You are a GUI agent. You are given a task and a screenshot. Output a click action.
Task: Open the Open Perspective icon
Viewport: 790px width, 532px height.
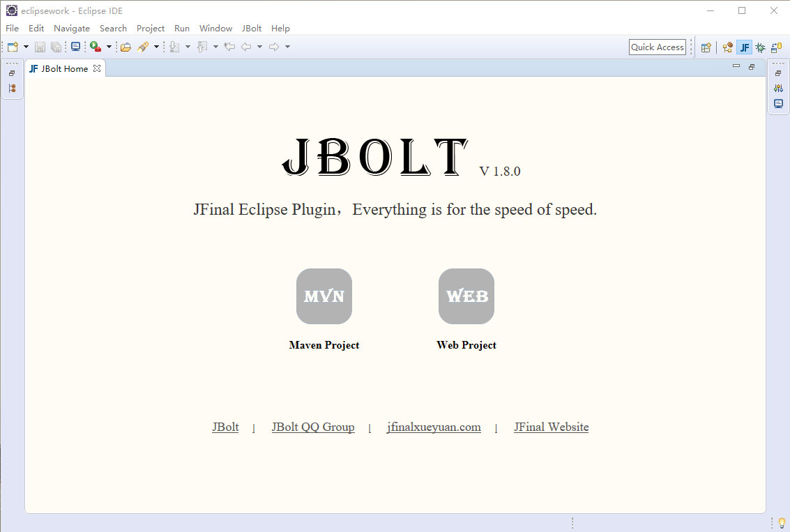[706, 47]
